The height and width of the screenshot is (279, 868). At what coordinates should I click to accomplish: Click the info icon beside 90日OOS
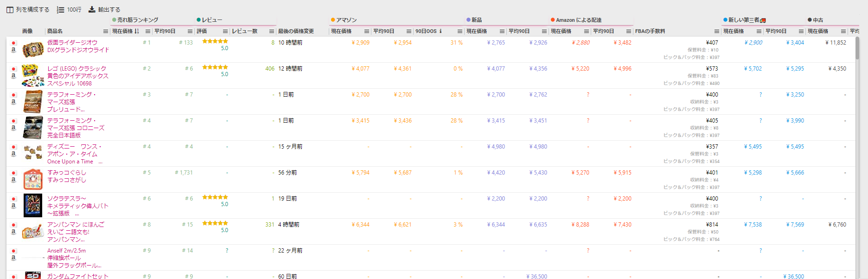pos(440,32)
